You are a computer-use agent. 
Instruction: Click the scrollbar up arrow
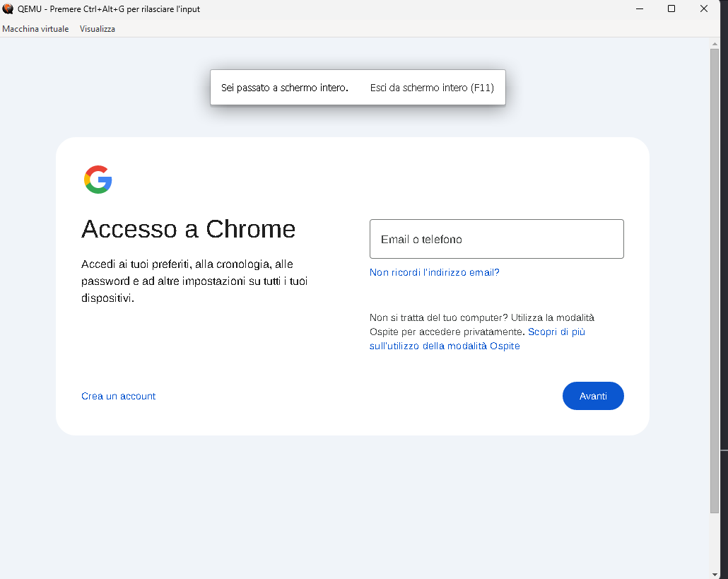(x=715, y=44)
